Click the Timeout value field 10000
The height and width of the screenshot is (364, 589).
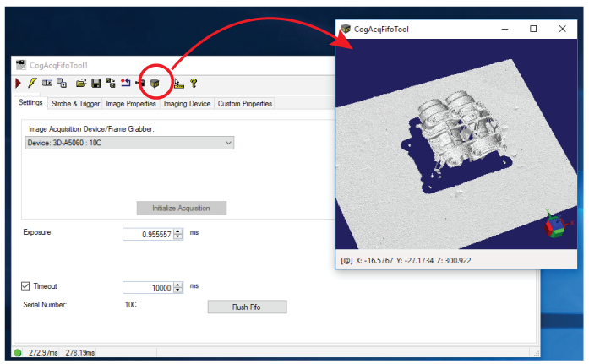click(149, 288)
